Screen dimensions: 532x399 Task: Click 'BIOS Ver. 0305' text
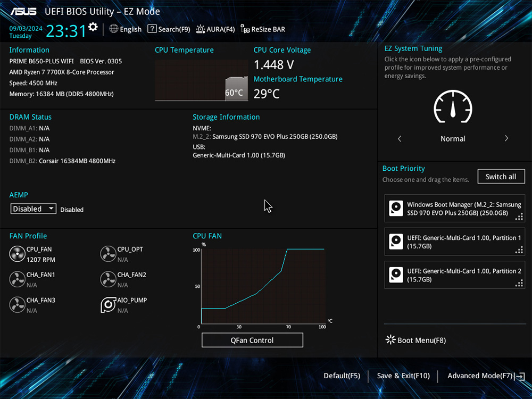pos(101,61)
